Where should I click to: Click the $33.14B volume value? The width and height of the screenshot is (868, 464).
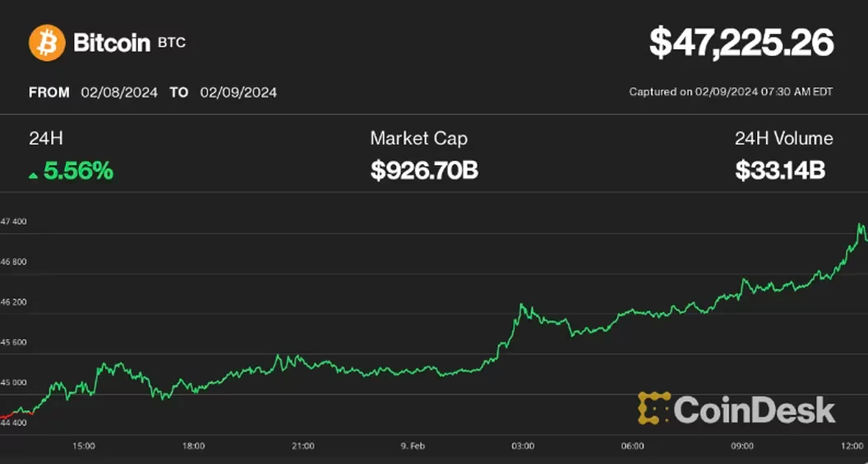point(780,171)
